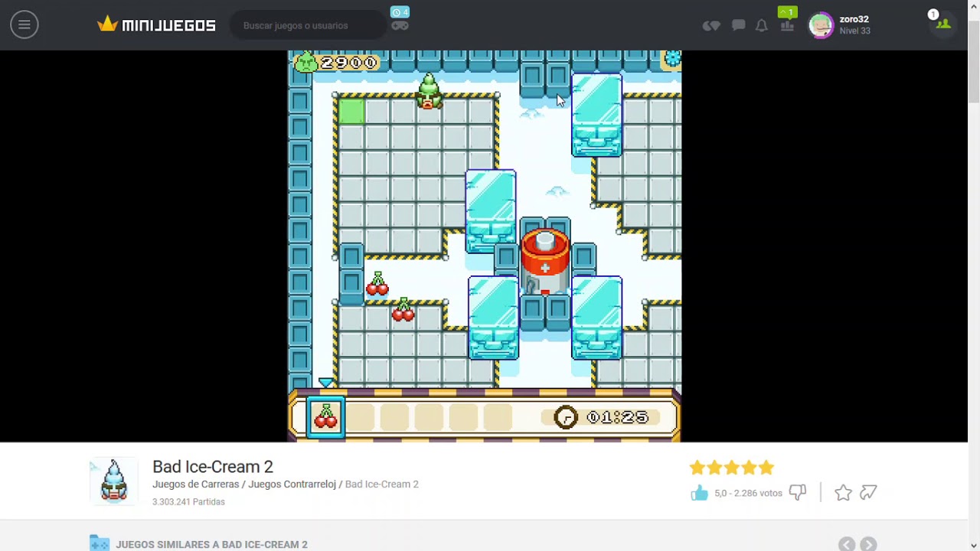Viewport: 980px width, 551px height.
Task: Open the zoro32 username link
Action: (854, 19)
